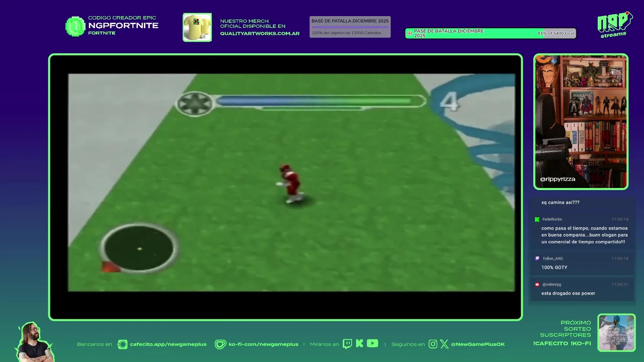The height and width of the screenshot is (362, 644).
Task: Click the next giveaway game cover thumbnail
Action: pyautogui.click(x=616, y=333)
